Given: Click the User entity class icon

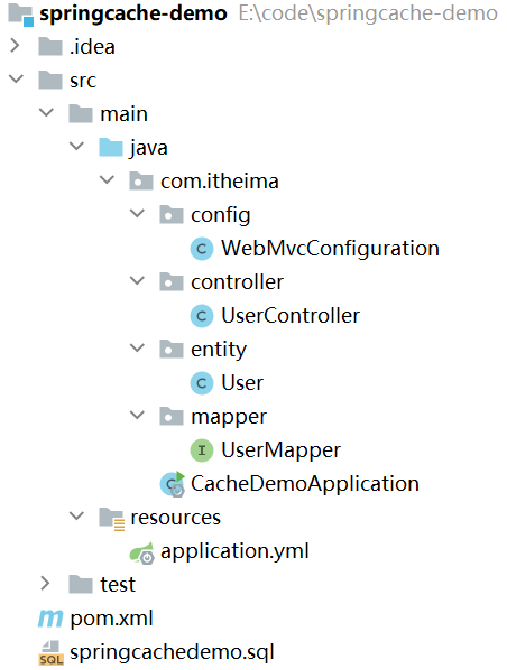Looking at the screenshot, I should pos(202,383).
